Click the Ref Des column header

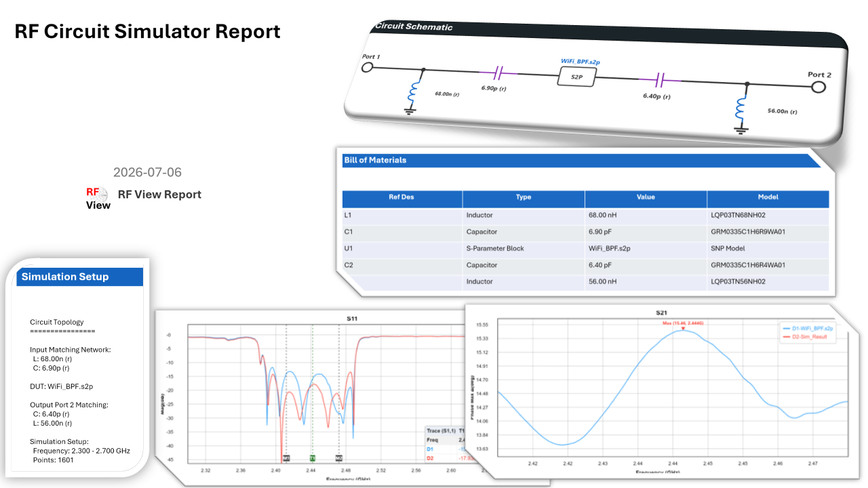pos(402,199)
